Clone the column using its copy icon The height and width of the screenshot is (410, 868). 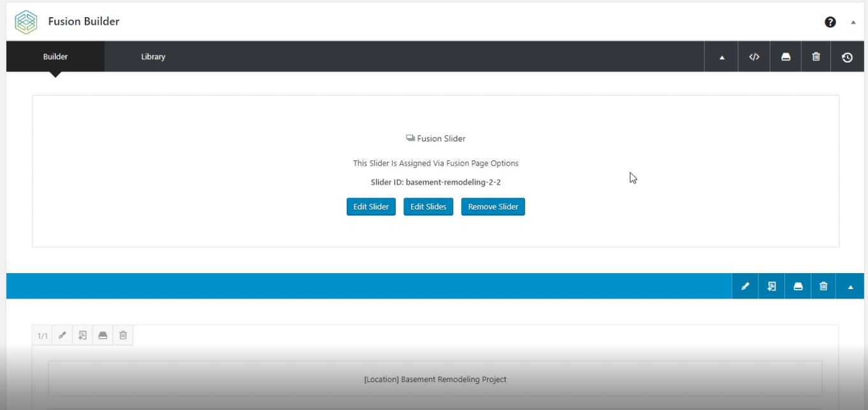pyautogui.click(x=82, y=336)
